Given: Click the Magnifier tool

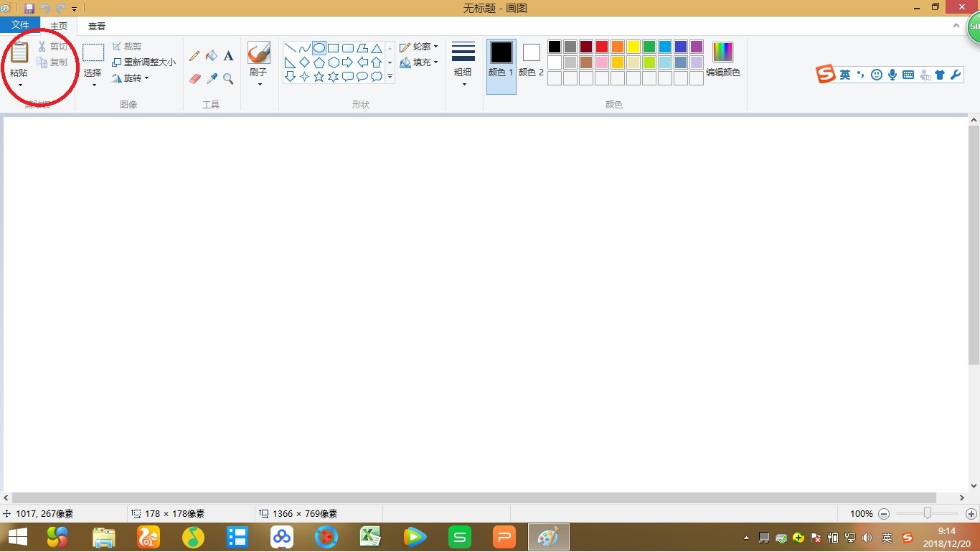Looking at the screenshot, I should (x=228, y=79).
